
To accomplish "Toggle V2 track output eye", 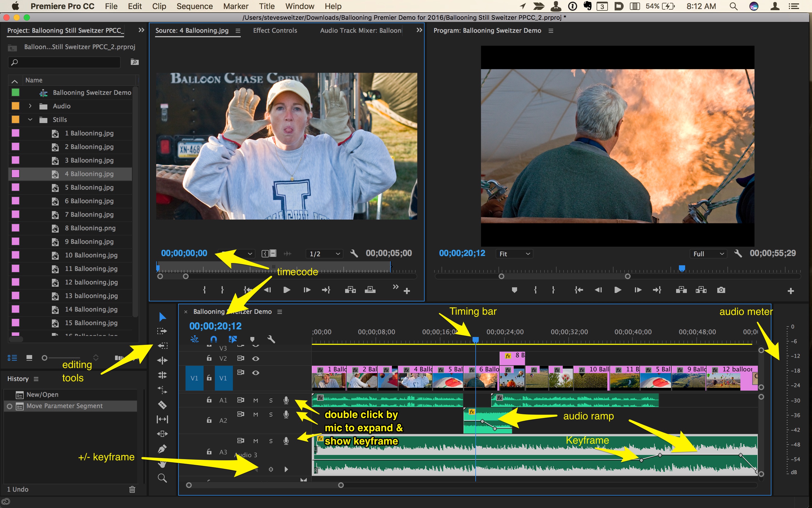I will pos(256,358).
